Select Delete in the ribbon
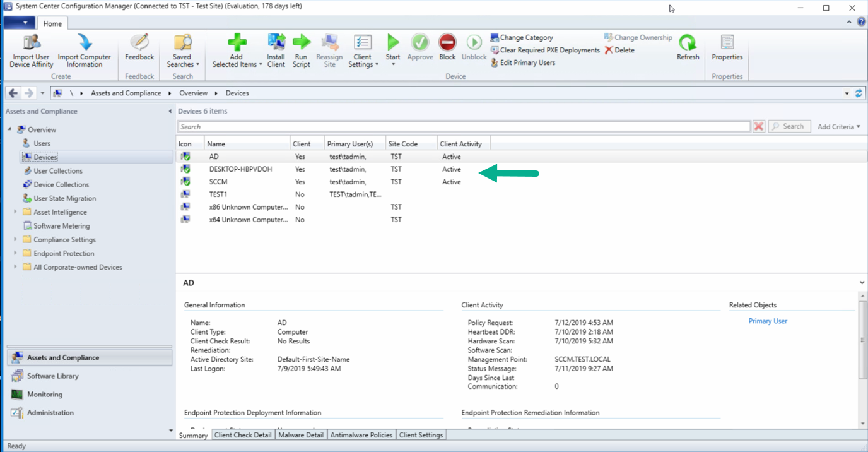 (619, 50)
